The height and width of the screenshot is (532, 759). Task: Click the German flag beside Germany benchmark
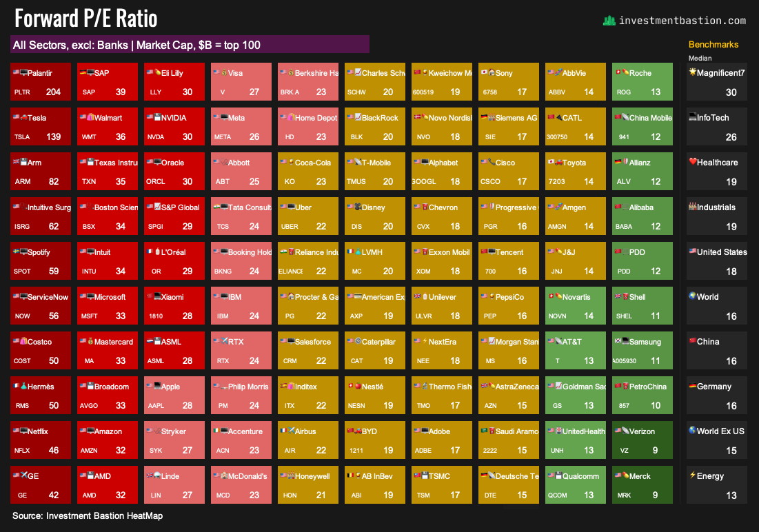[693, 386]
